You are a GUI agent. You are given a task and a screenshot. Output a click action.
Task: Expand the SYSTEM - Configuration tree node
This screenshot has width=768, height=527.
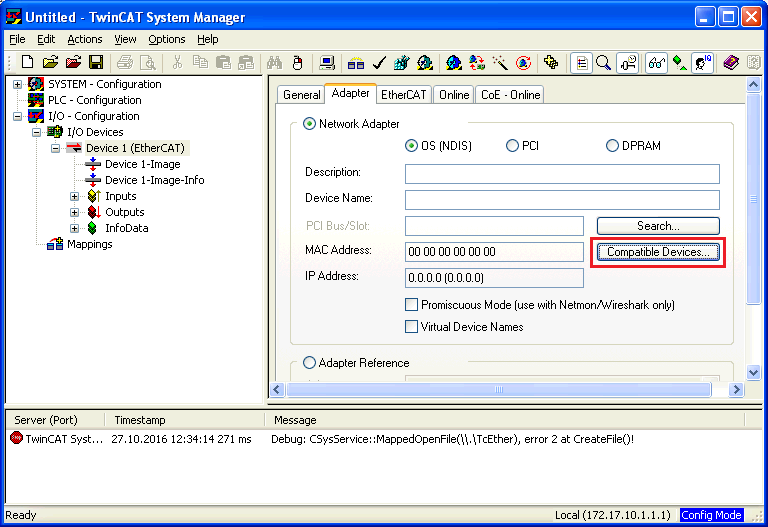click(18, 84)
